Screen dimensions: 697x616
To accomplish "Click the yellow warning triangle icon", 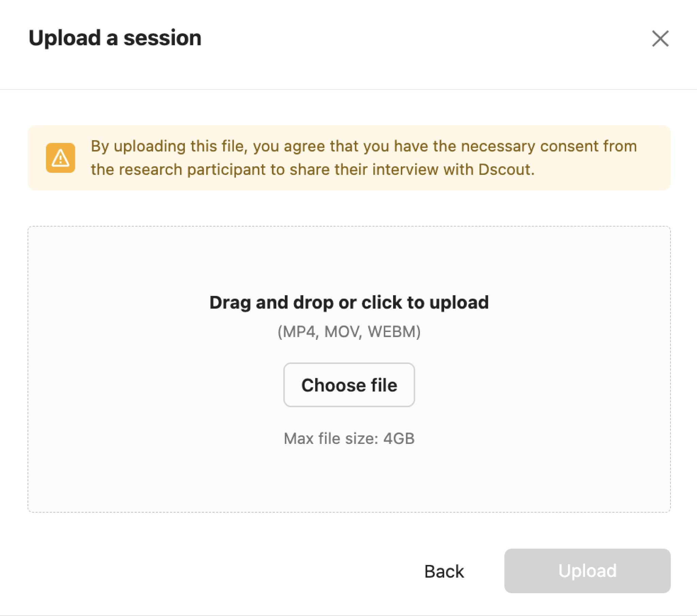I will [60, 158].
